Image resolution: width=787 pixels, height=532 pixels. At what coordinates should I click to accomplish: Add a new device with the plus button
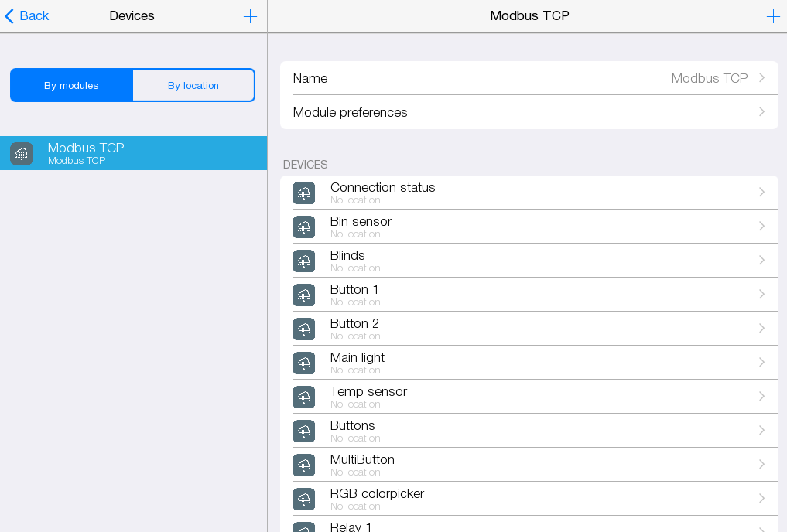pos(773,15)
